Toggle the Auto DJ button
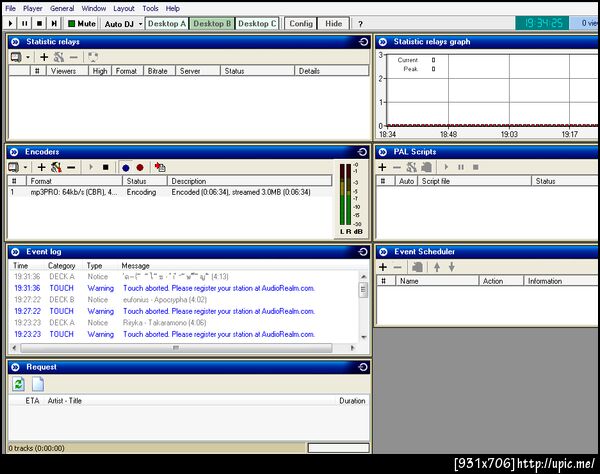The image size is (600, 474). coord(119,24)
